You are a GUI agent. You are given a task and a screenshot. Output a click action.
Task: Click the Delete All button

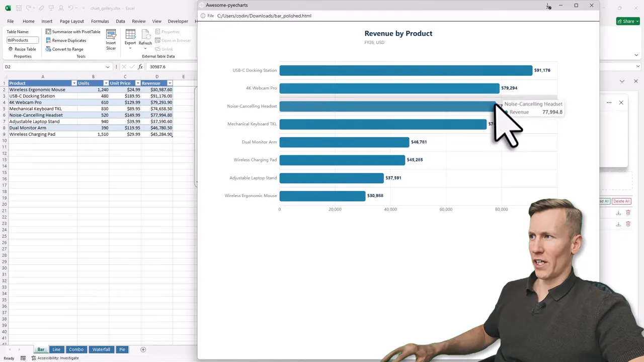621,201
